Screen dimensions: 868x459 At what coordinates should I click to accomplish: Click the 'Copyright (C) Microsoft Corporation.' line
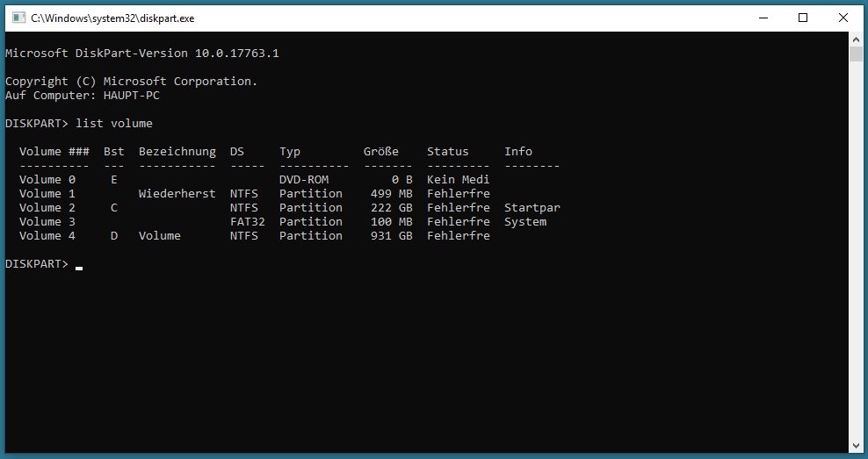point(131,82)
